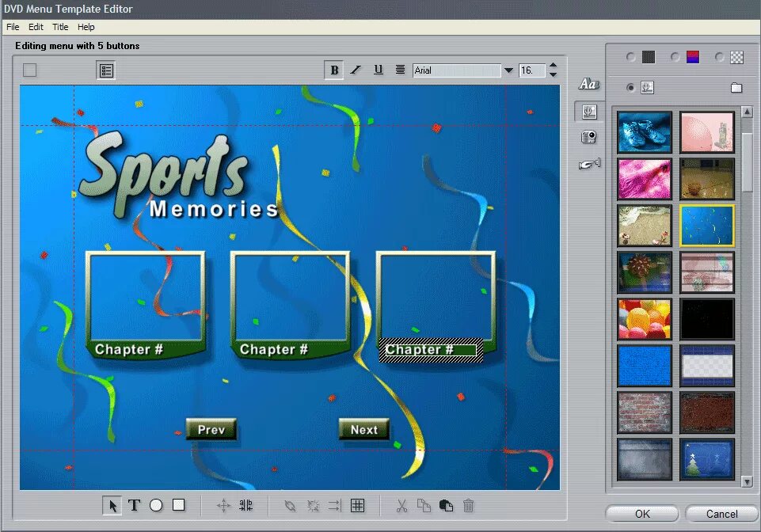Click the font size field showing 16
The image size is (761, 532).
tap(532, 70)
